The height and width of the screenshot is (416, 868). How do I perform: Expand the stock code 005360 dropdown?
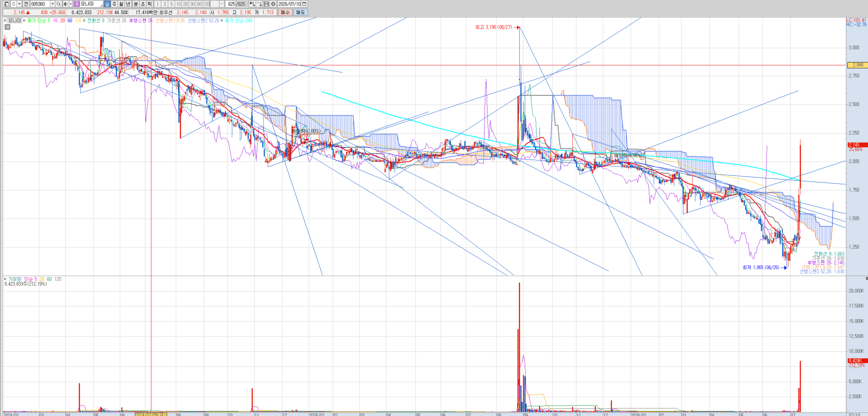(x=52, y=4)
